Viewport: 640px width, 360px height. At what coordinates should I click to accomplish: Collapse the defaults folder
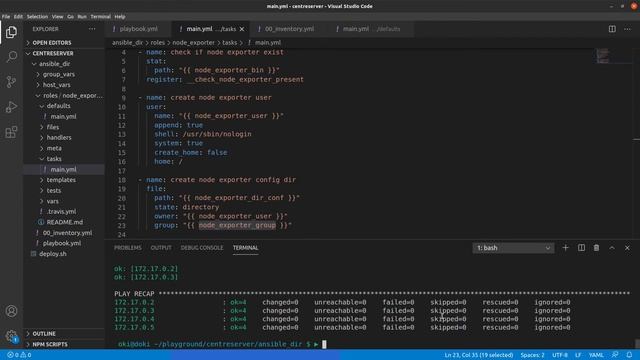tap(58, 106)
